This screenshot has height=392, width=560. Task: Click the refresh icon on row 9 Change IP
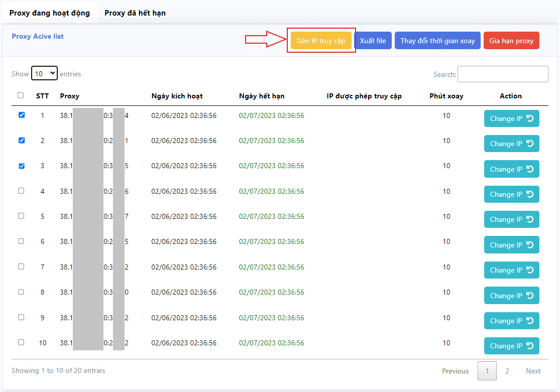530,320
